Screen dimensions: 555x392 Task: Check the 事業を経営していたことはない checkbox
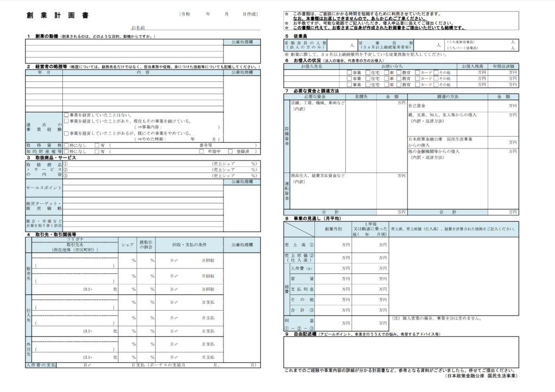pyautogui.click(x=66, y=115)
